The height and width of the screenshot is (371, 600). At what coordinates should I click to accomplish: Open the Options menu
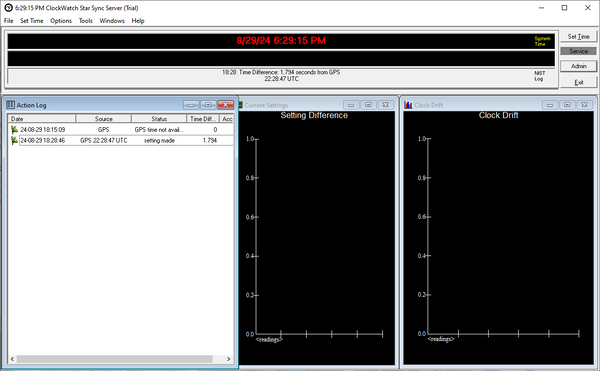pyautogui.click(x=61, y=21)
